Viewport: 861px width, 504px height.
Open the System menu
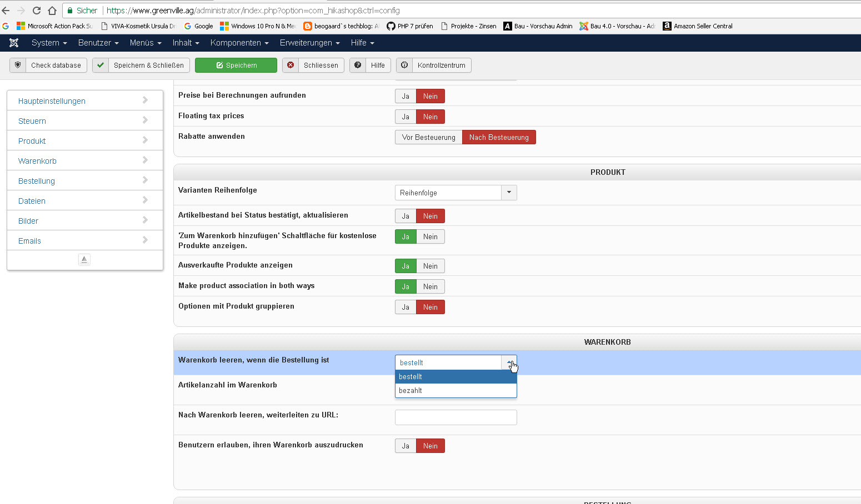pos(49,43)
